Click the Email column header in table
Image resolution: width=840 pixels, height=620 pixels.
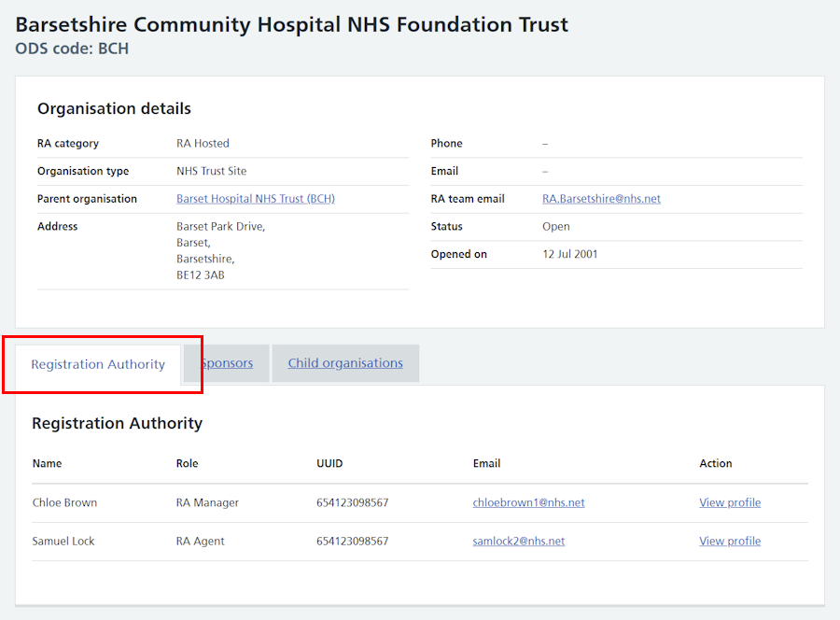tap(486, 463)
